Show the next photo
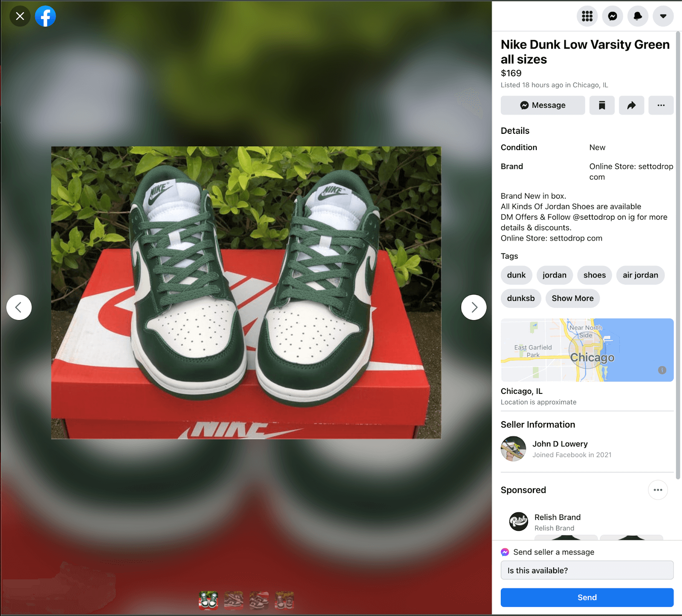 tap(474, 307)
